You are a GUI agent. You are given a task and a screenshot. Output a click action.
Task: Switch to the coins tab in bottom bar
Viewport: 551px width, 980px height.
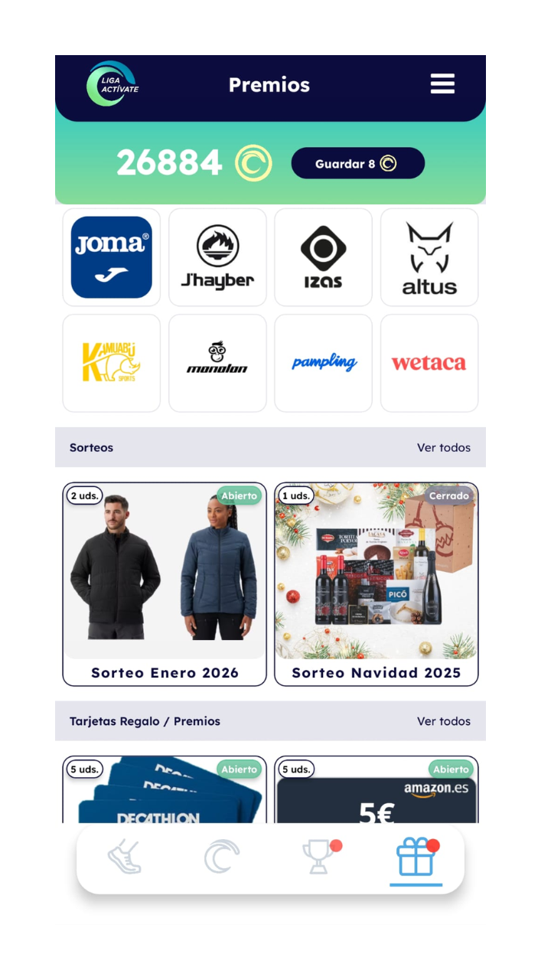222,857
